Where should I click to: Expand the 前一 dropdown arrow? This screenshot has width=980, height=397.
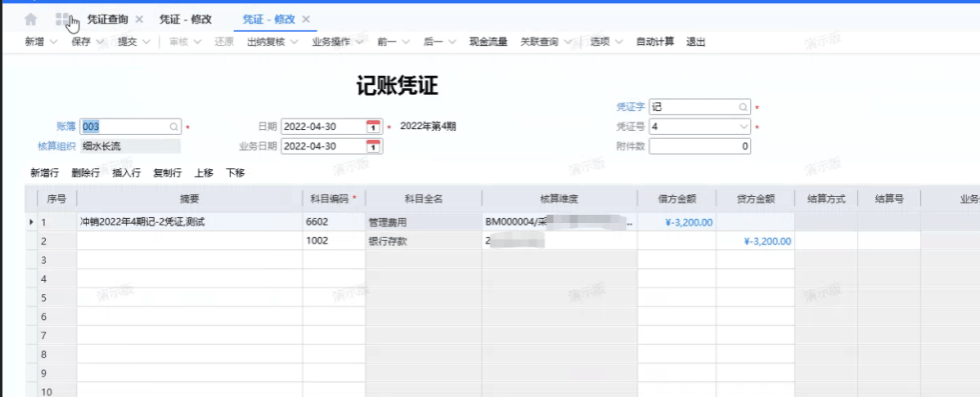pyautogui.click(x=405, y=42)
